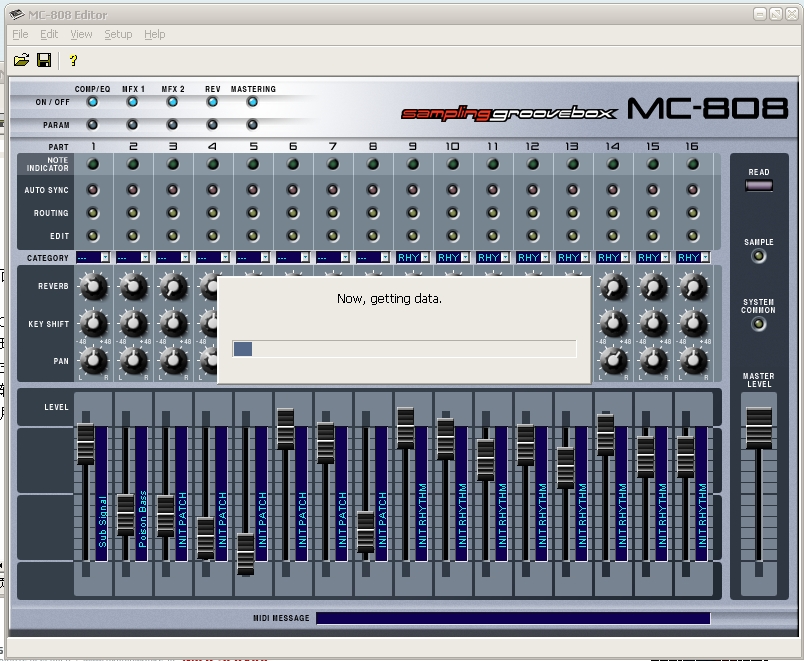This screenshot has width=804, height=661.
Task: Open Edit for part 15
Action: click(653, 236)
